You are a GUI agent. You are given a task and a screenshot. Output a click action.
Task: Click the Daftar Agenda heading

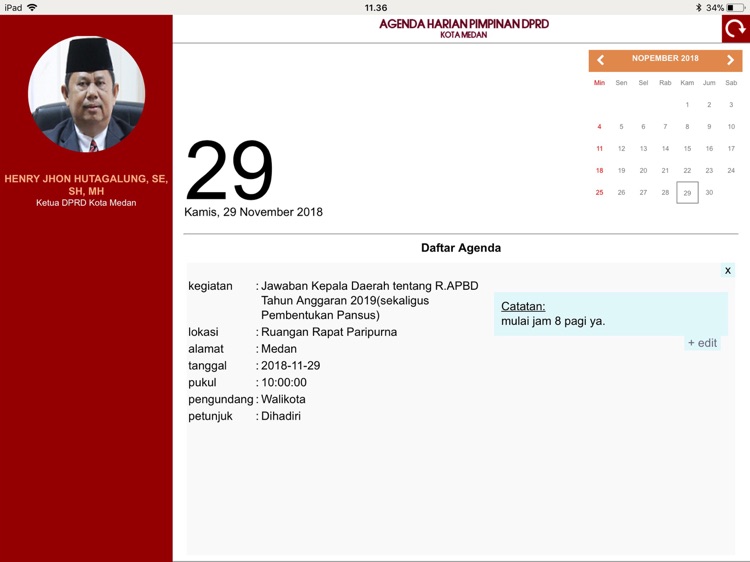pos(461,248)
